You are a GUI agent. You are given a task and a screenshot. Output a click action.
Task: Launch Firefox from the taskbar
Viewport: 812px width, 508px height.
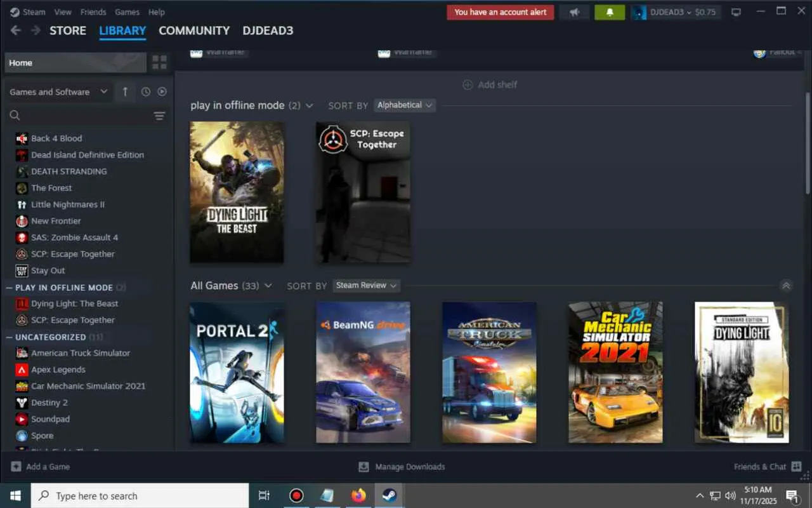point(358,495)
